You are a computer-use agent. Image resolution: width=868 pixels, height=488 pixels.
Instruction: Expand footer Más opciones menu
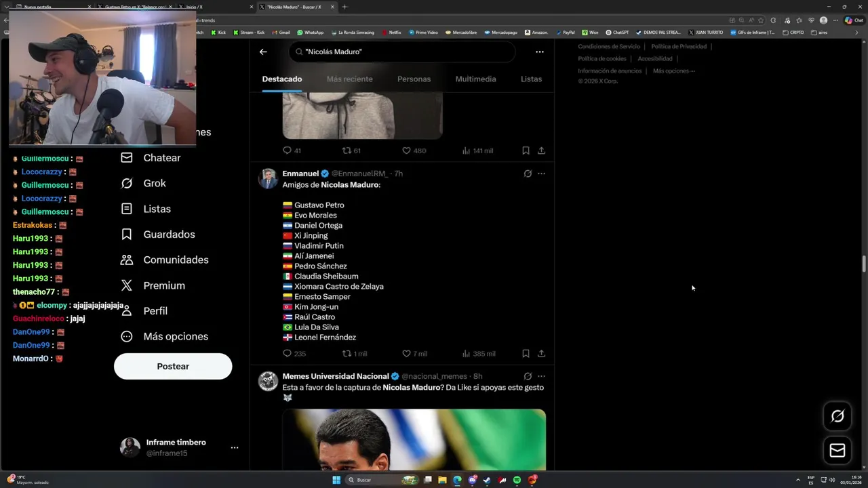674,71
